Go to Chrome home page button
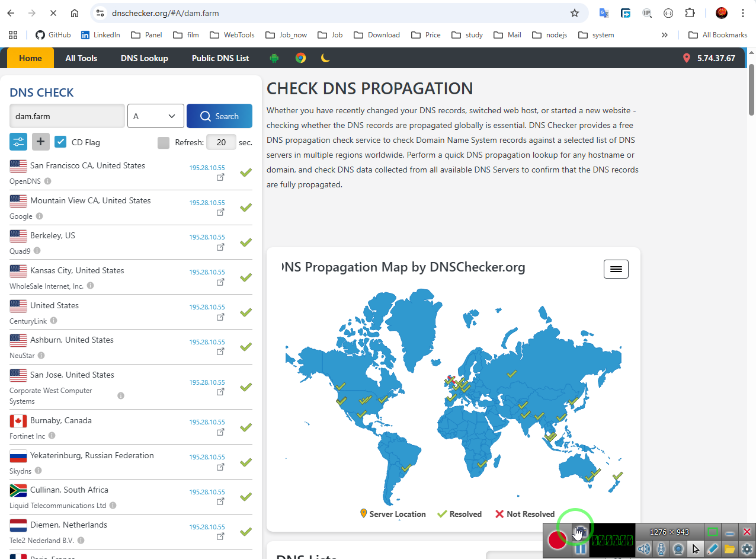Screen dimensions: 756x559 pyautogui.click(x=74, y=13)
